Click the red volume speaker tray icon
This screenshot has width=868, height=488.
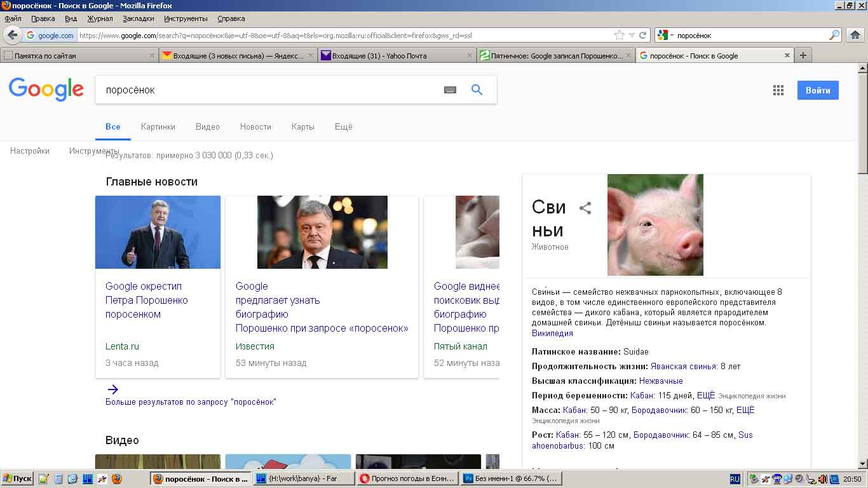[x=822, y=479]
